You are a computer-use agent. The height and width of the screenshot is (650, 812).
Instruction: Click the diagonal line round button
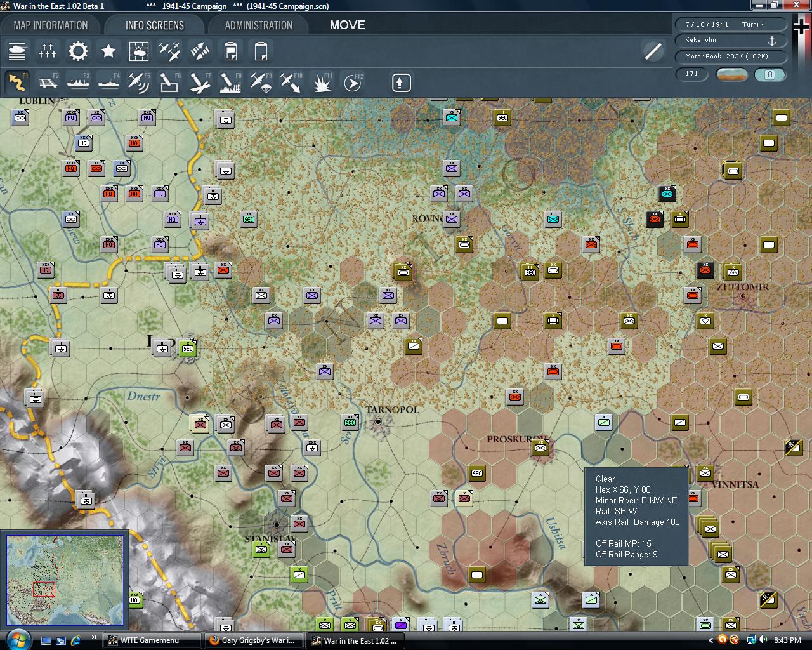[x=653, y=51]
